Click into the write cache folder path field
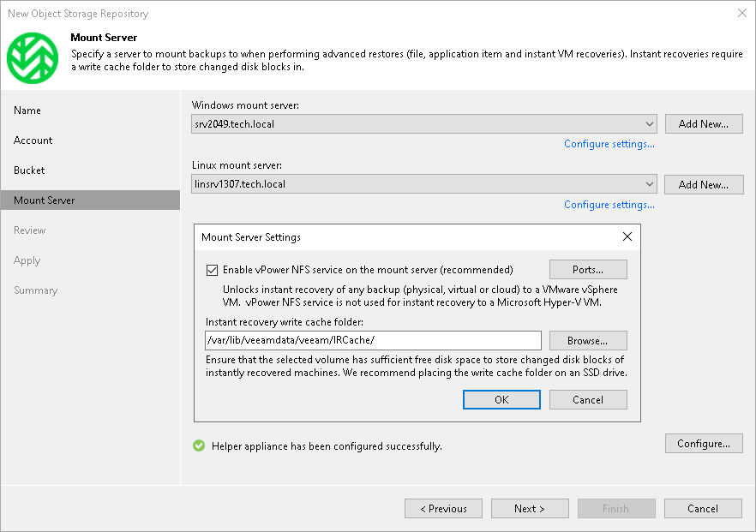The height and width of the screenshot is (532, 756). click(x=373, y=340)
